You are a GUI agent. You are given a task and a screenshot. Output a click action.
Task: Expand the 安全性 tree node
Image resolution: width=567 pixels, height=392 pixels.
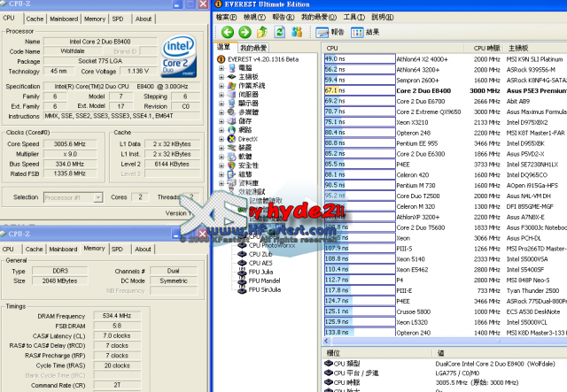point(221,165)
